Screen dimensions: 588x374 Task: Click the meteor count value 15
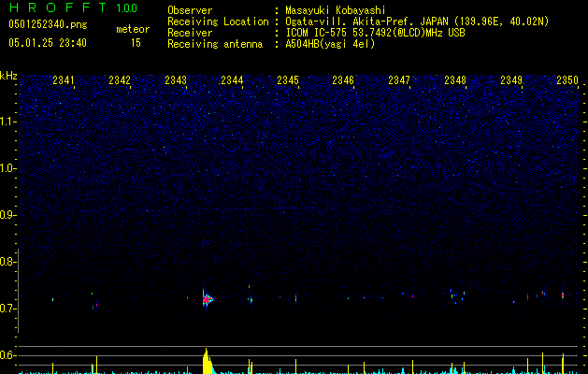pyautogui.click(x=136, y=43)
